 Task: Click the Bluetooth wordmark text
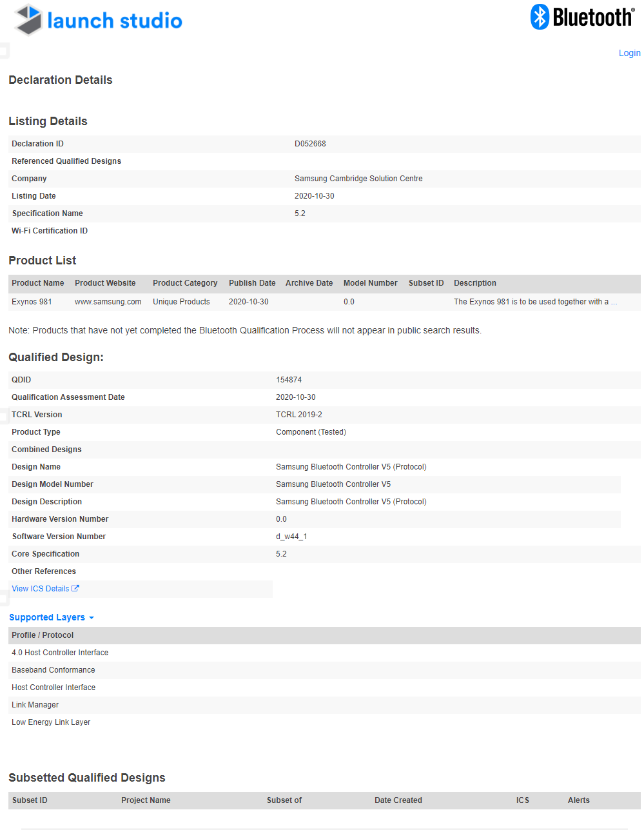tap(593, 17)
